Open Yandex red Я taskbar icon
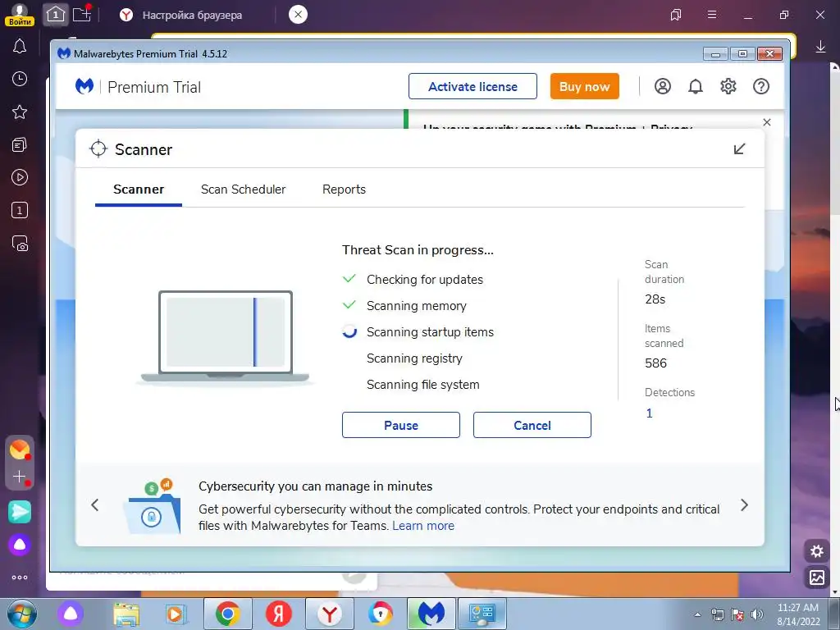Viewport: 840px width, 630px height. (279, 614)
